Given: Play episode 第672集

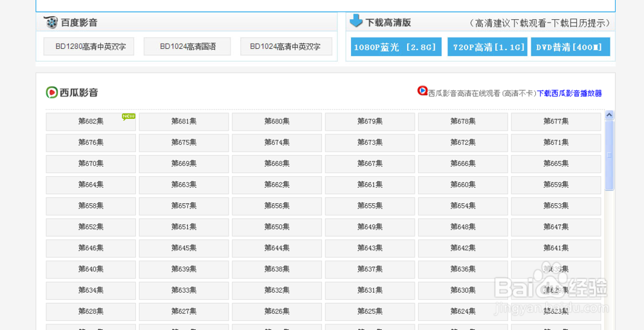Looking at the screenshot, I should click(463, 143).
